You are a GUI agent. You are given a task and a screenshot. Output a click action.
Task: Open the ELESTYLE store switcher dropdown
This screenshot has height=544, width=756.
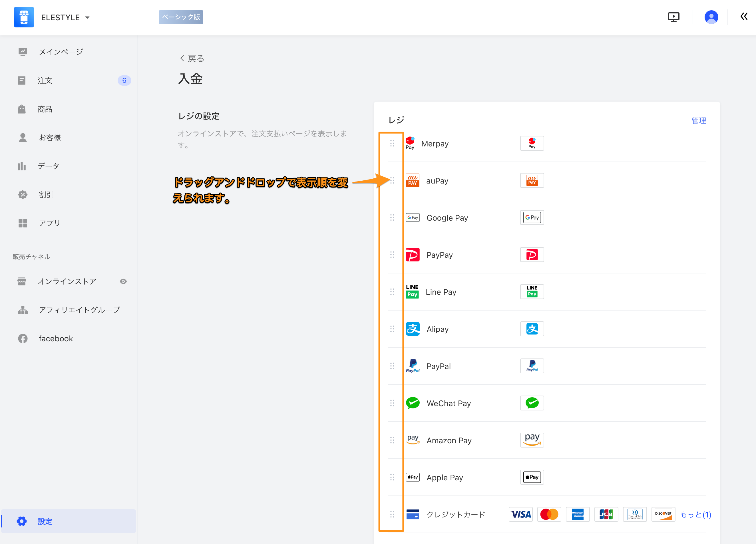tap(87, 18)
